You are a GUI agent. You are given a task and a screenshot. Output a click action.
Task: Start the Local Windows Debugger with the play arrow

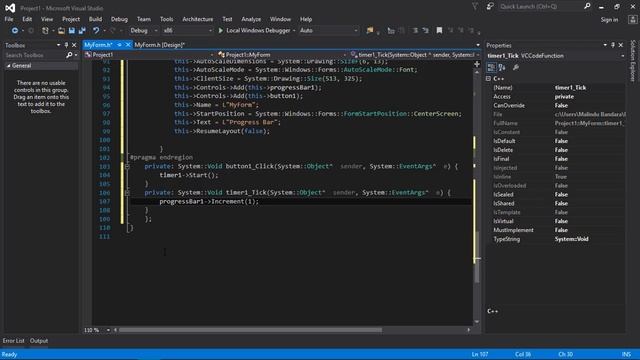[x=221, y=31]
